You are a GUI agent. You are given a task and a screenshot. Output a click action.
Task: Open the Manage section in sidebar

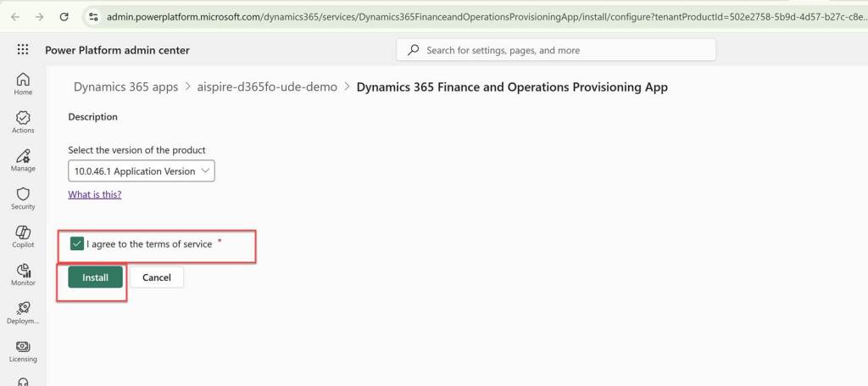pos(23,159)
